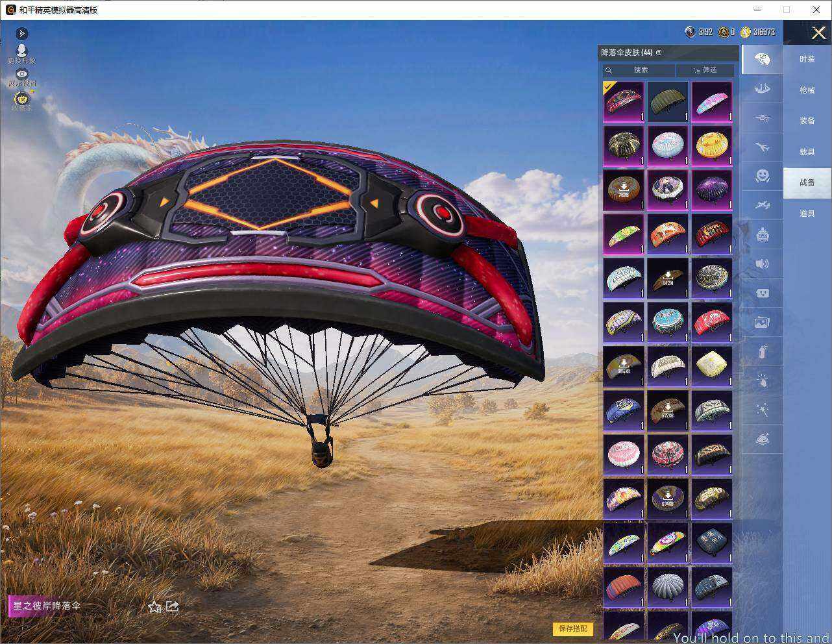The width and height of the screenshot is (832, 644).
Task: Open the magic wand category icon
Action: click(763, 410)
